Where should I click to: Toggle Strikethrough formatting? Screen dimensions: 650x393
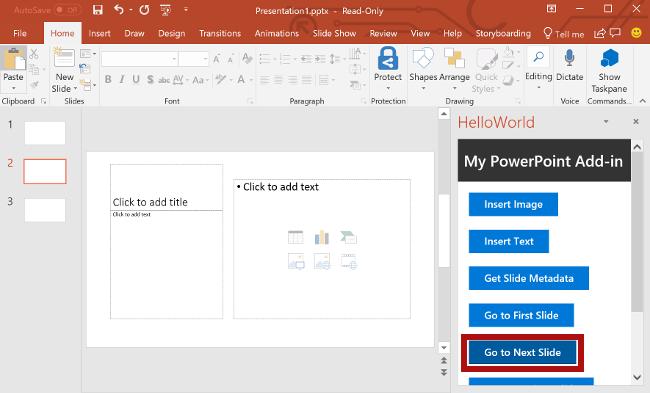[x=164, y=80]
